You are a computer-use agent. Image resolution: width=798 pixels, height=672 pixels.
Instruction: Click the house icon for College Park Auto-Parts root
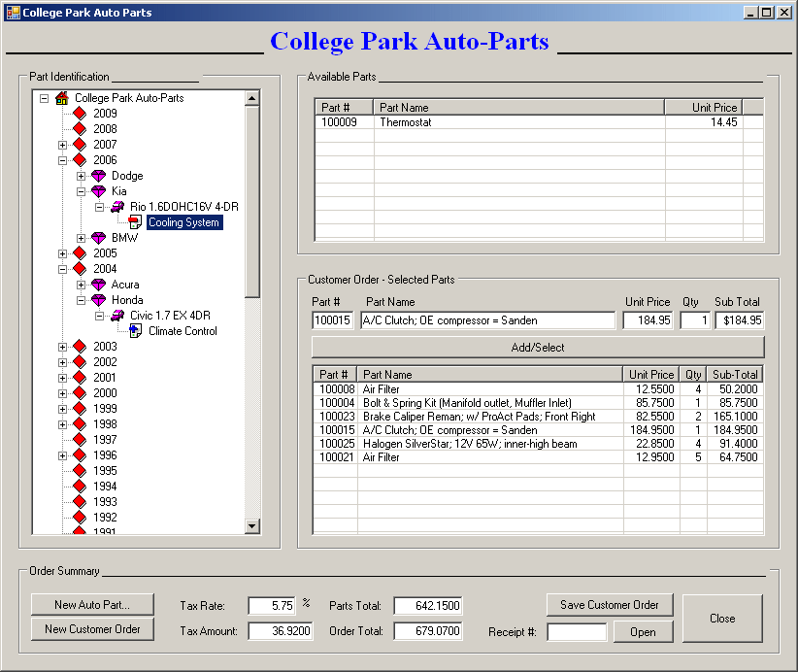tap(62, 98)
